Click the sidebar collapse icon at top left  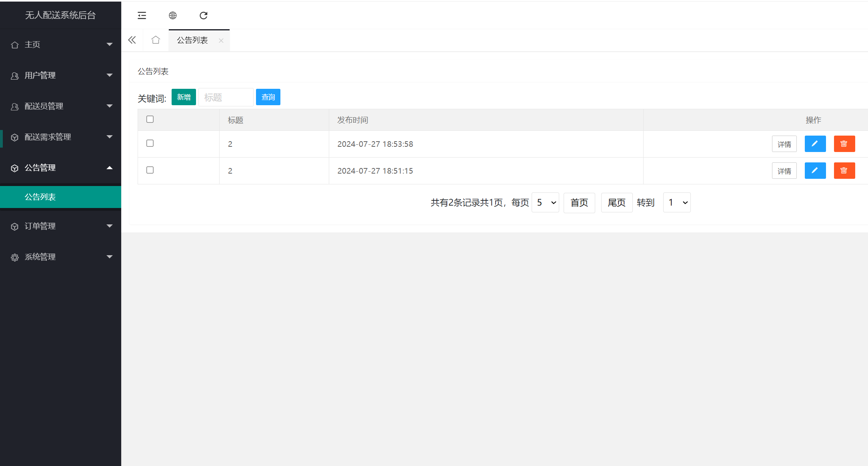coord(142,16)
